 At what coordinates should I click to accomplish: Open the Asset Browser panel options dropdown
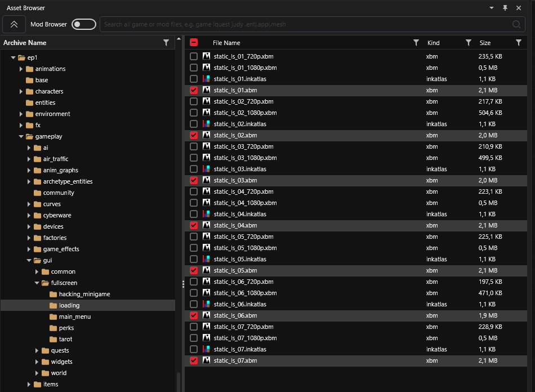[492, 8]
